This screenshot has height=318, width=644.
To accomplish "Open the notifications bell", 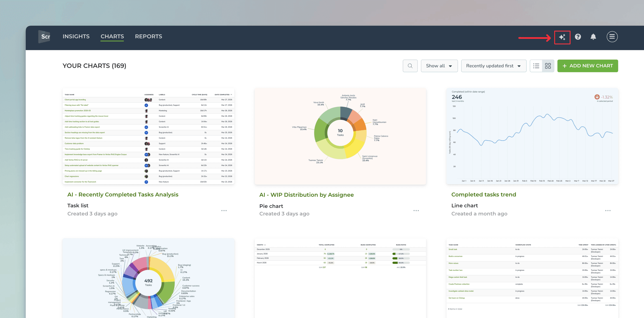I will click(593, 37).
